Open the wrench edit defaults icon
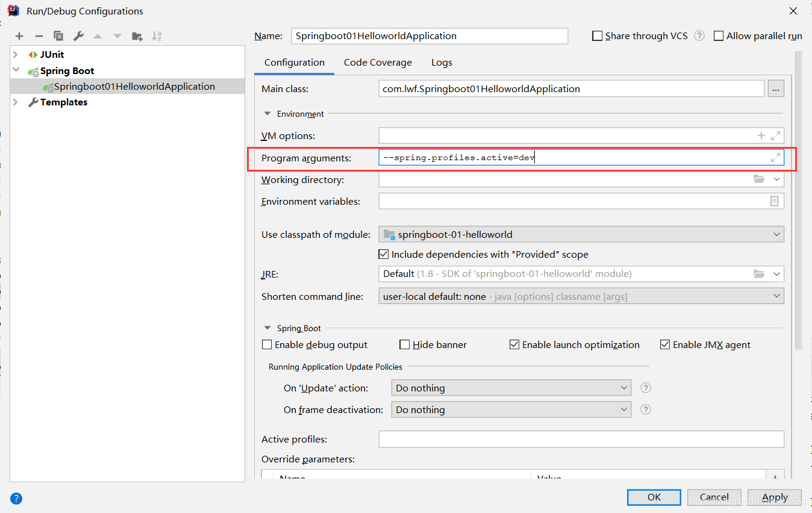Image resolution: width=812 pixels, height=513 pixels. pos(78,36)
